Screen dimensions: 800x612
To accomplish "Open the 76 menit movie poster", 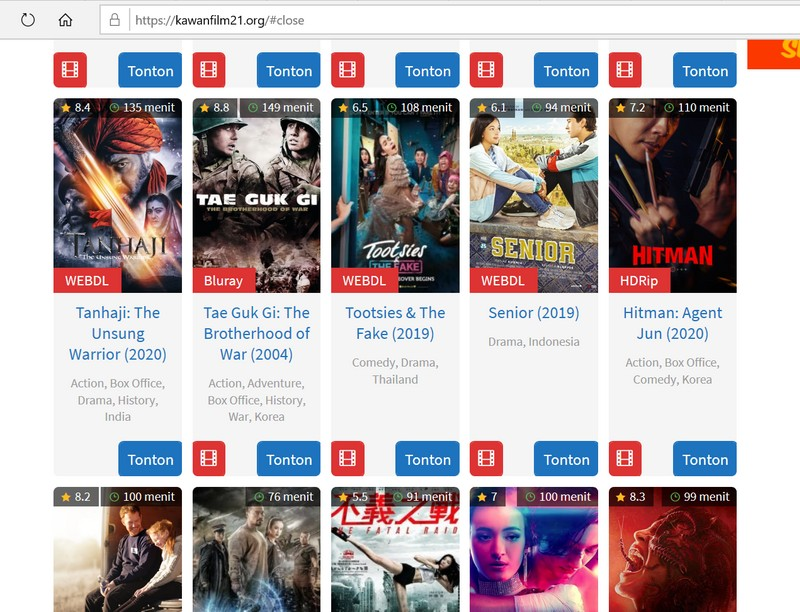I will click(x=257, y=549).
